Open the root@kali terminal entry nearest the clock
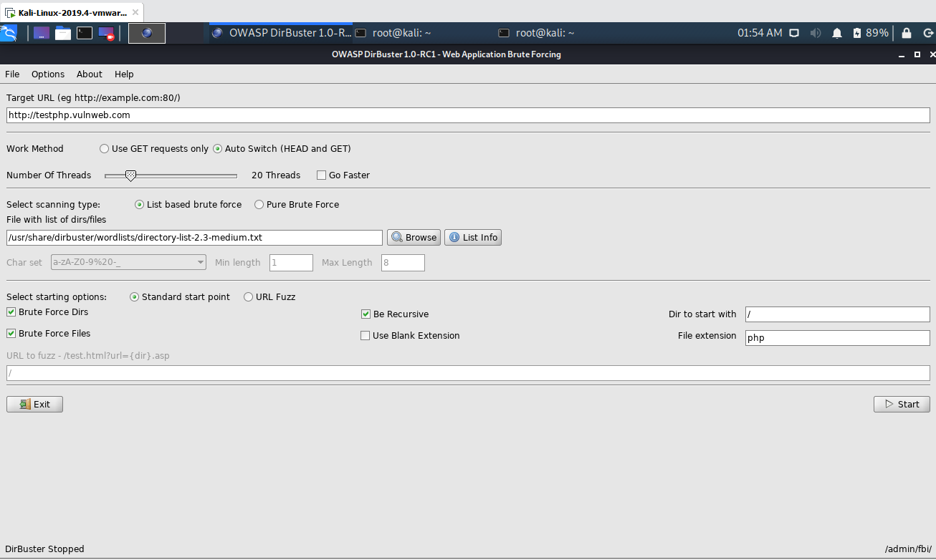 pyautogui.click(x=537, y=33)
